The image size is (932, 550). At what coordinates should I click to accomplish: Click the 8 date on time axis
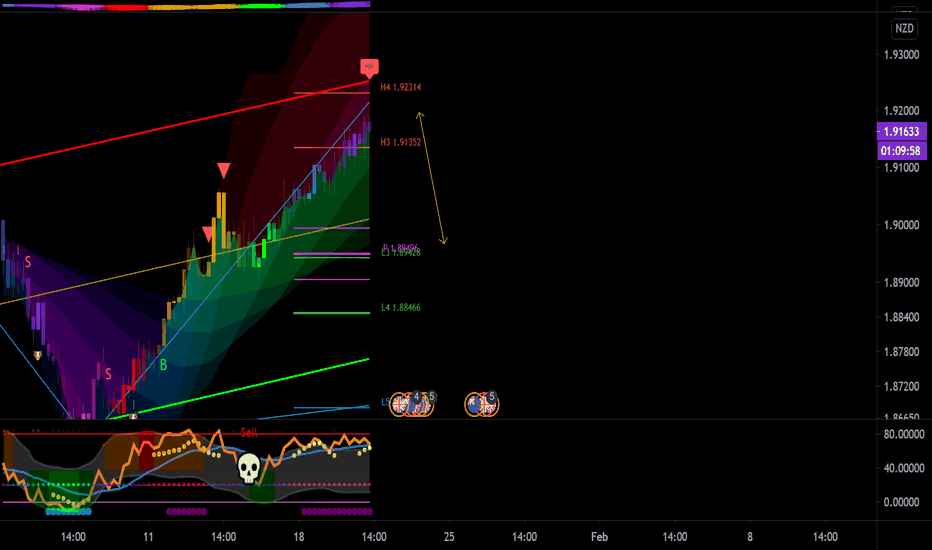[750, 537]
